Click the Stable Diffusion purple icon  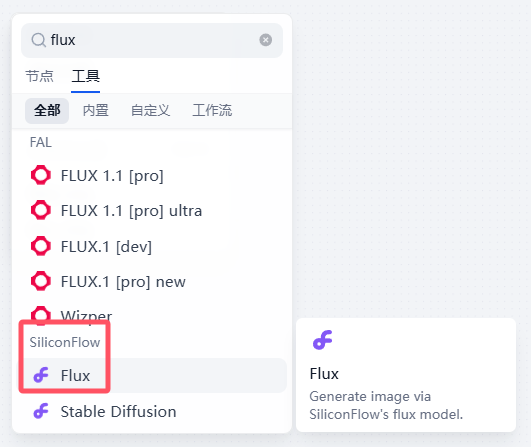tap(41, 411)
